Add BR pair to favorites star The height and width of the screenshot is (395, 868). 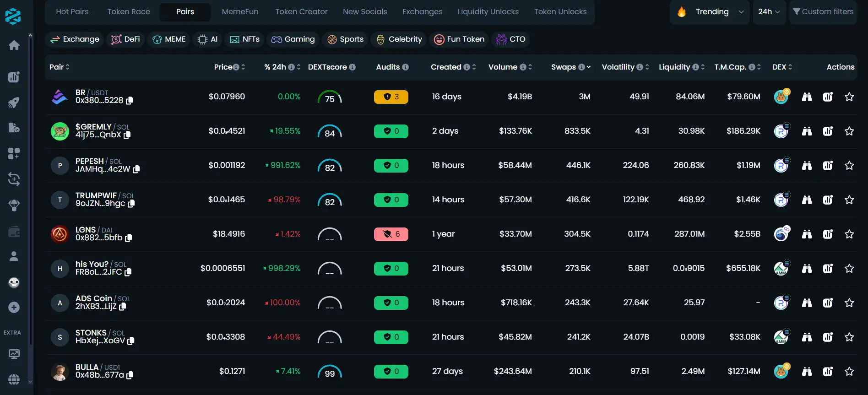(849, 97)
